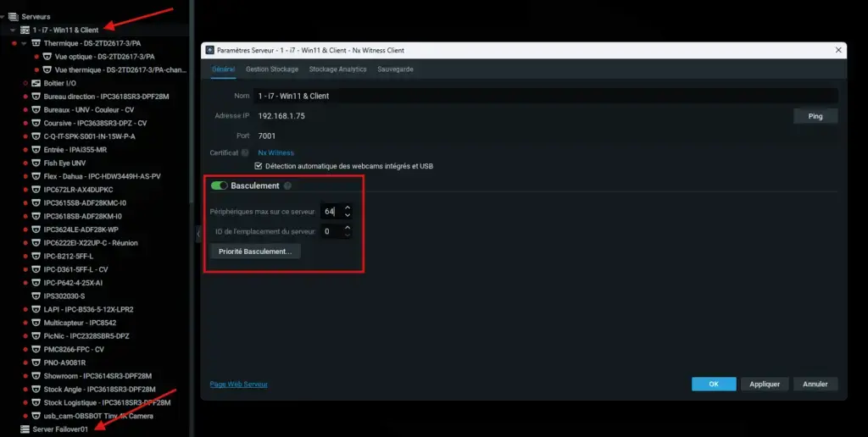Open the Page Web Serveur link
Screen dimensions: 868x437
tap(238, 384)
